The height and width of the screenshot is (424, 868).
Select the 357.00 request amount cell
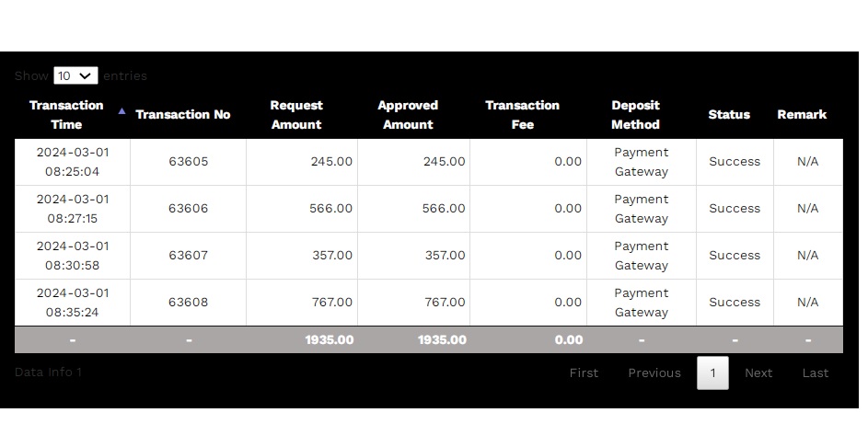(332, 256)
